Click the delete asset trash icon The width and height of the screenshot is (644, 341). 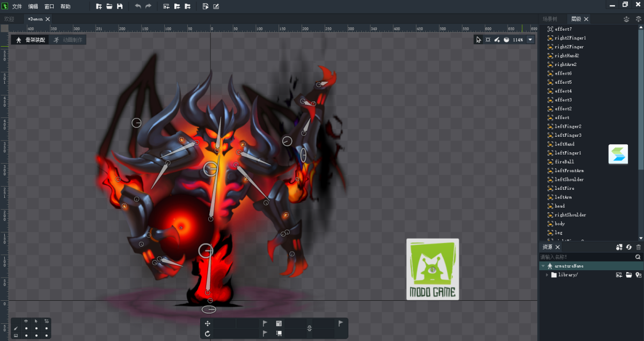coord(638,247)
